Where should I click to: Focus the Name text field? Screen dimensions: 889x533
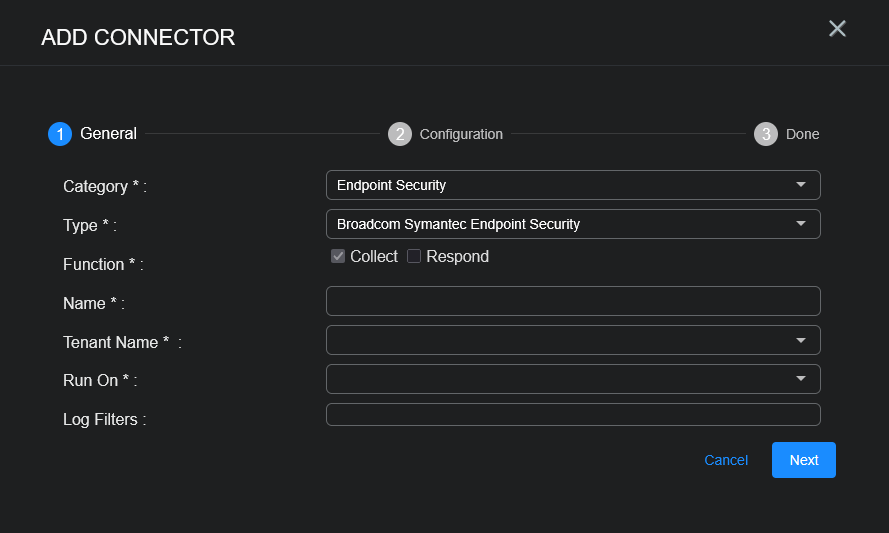click(x=573, y=301)
